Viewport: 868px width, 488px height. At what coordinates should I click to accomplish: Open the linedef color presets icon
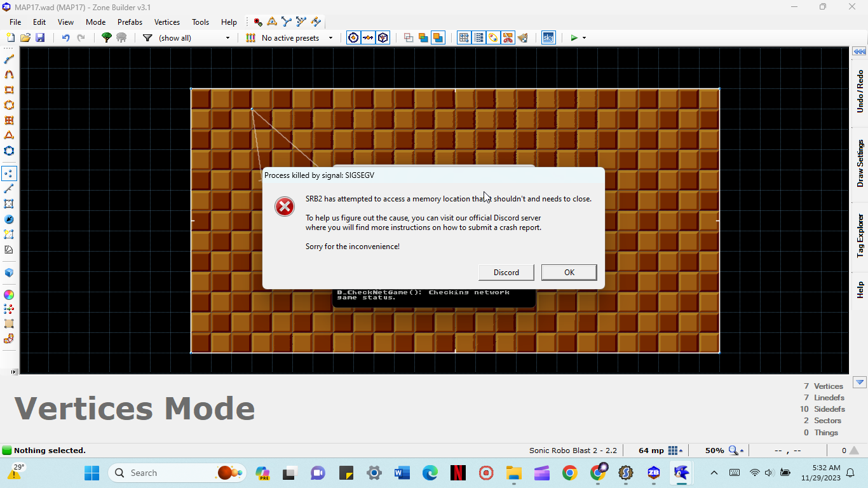(x=250, y=38)
